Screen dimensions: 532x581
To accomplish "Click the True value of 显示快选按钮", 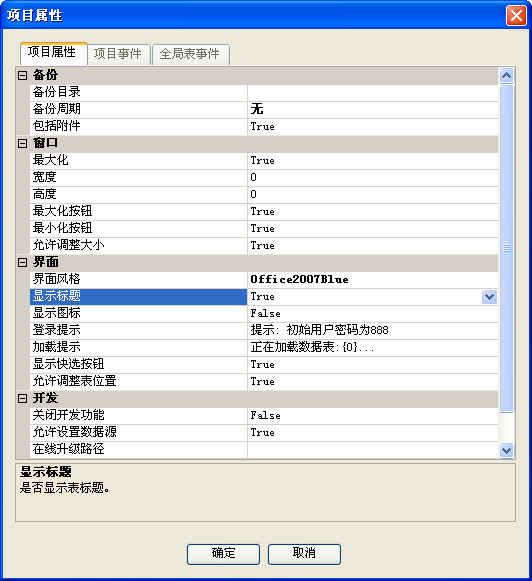I will (263, 365).
